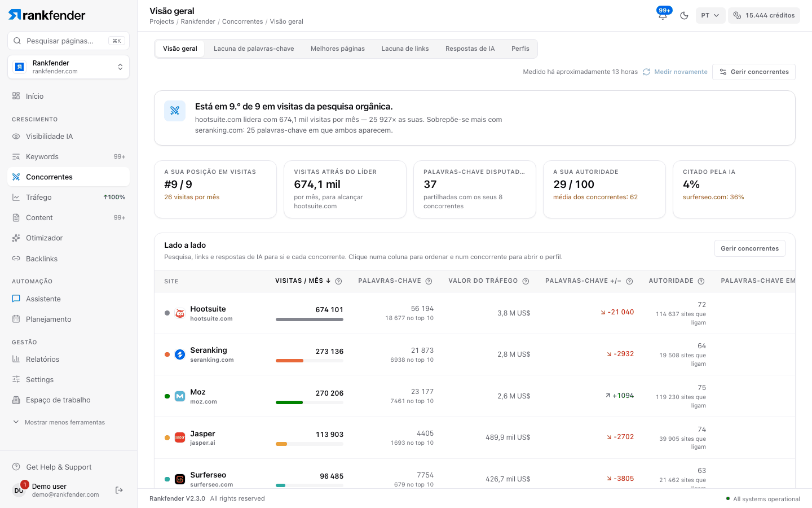The height and width of the screenshot is (508, 812).
Task: Click the logout icon beside Demo user
Action: coord(119,490)
